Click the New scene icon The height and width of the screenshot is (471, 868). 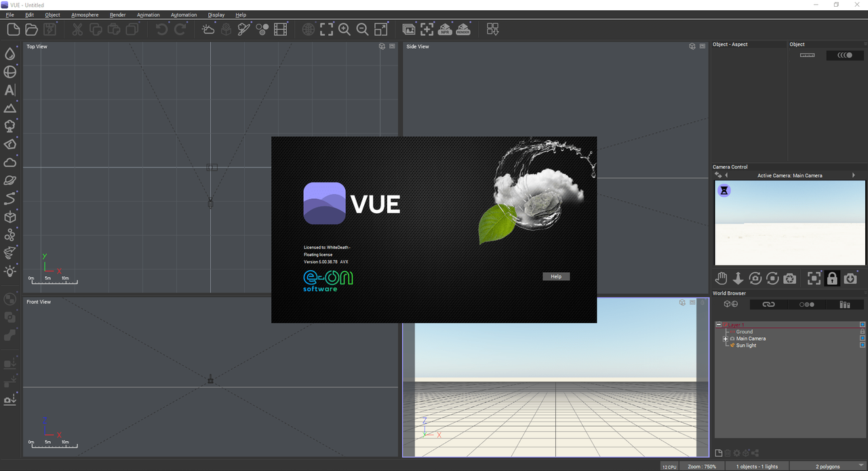point(13,29)
